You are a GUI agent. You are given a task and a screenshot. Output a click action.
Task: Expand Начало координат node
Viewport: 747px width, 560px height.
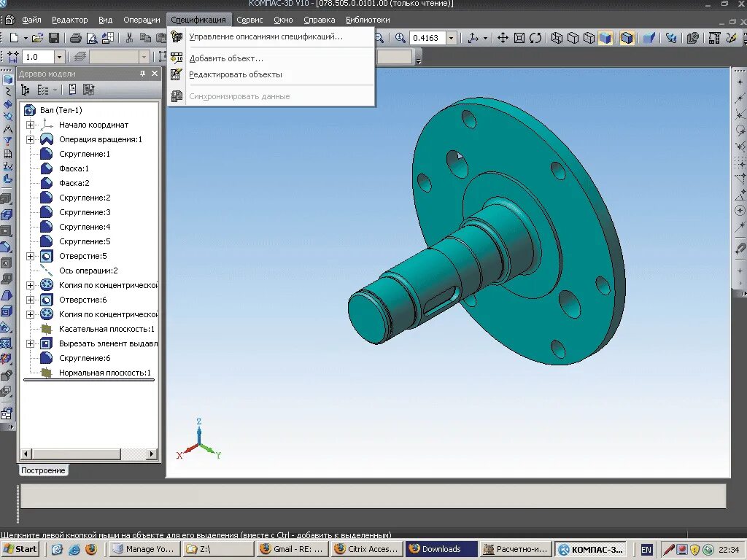31,125
